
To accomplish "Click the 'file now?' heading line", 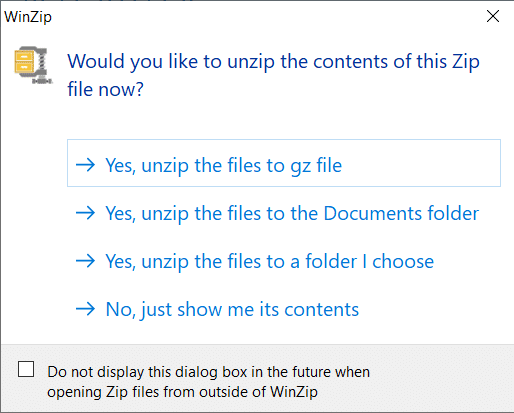I will click(x=105, y=89).
